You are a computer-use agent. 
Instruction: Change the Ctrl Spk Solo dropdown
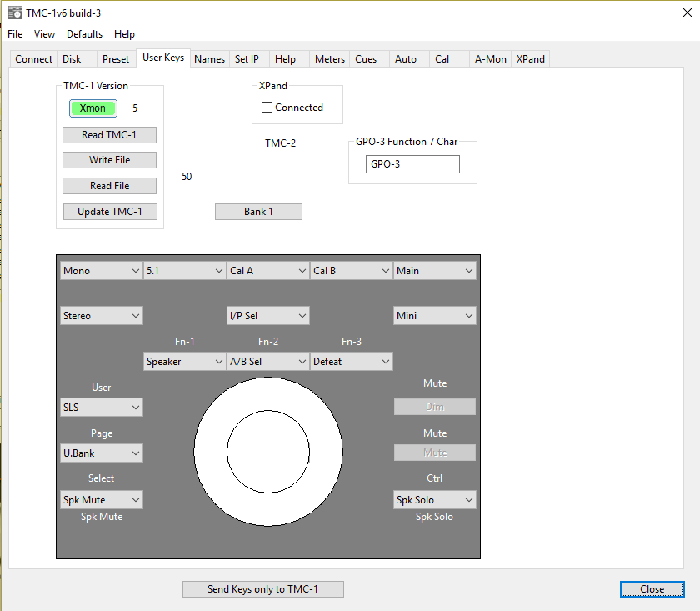click(434, 499)
